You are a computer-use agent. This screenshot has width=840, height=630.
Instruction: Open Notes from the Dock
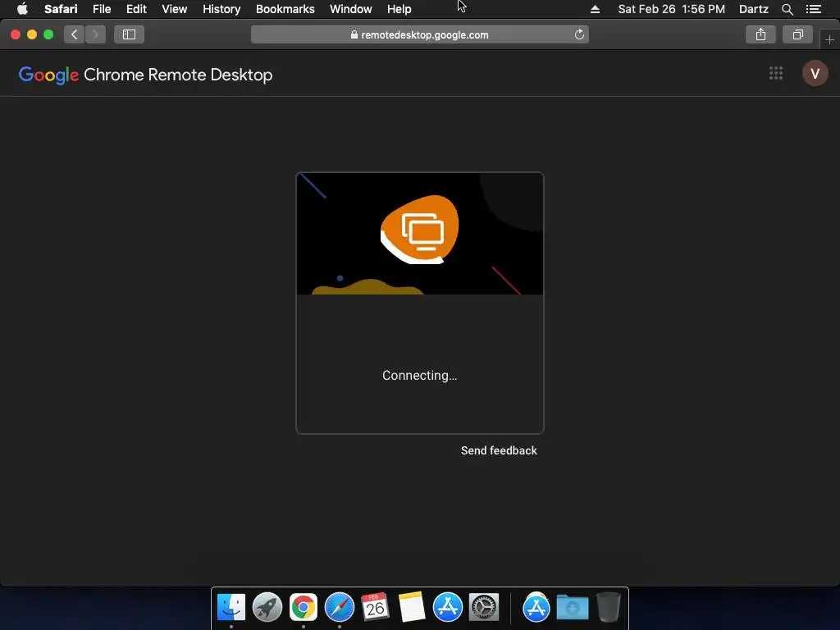pyautogui.click(x=412, y=608)
